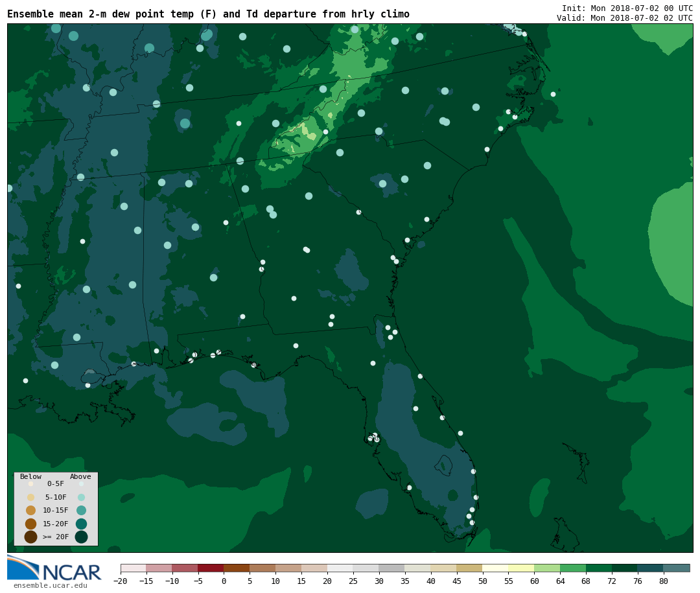Select the Below 0-5F legend circle
The image size is (700, 593).
[x=31, y=483]
